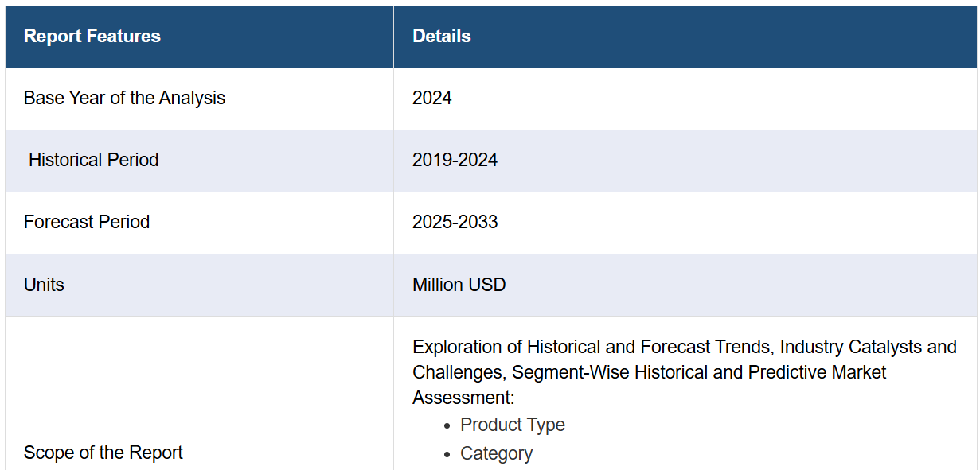This screenshot has height=470, width=980.
Task: Click the Million USD value
Action: tap(459, 285)
